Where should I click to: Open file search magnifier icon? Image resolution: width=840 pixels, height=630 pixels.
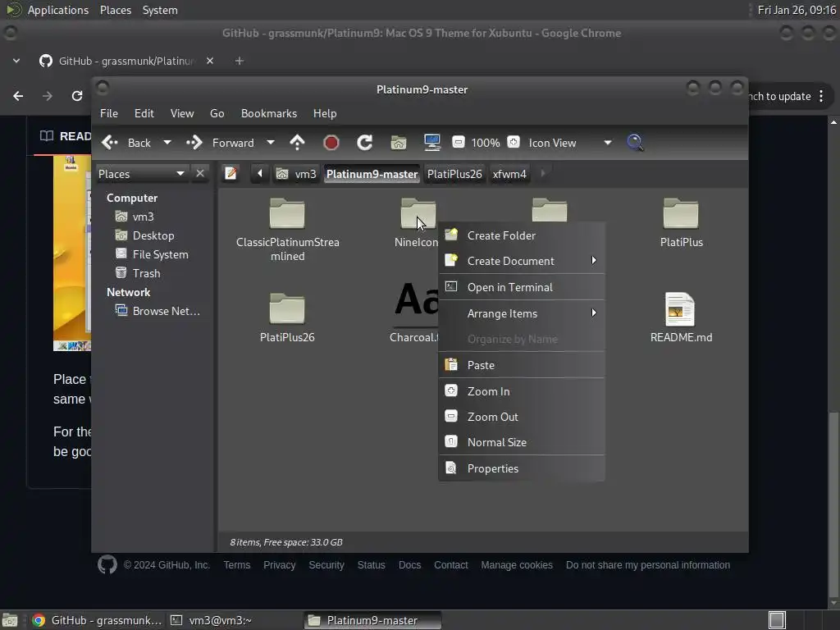coord(635,143)
